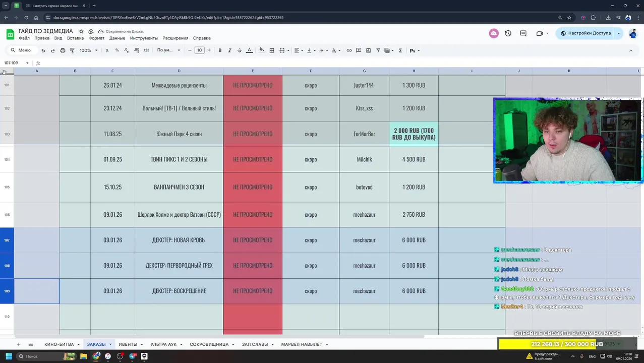Switch to the КИНО-БИТВА sheet tab
This screenshot has height=363, width=644.
[x=59, y=344]
